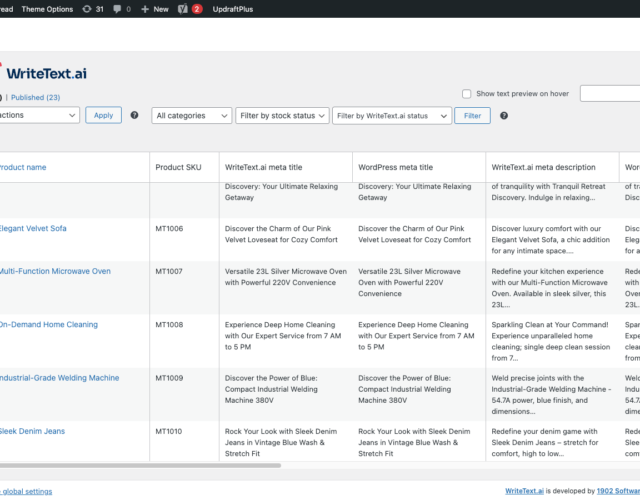
Task: Open the bulk actions dropdown
Action: [38, 116]
